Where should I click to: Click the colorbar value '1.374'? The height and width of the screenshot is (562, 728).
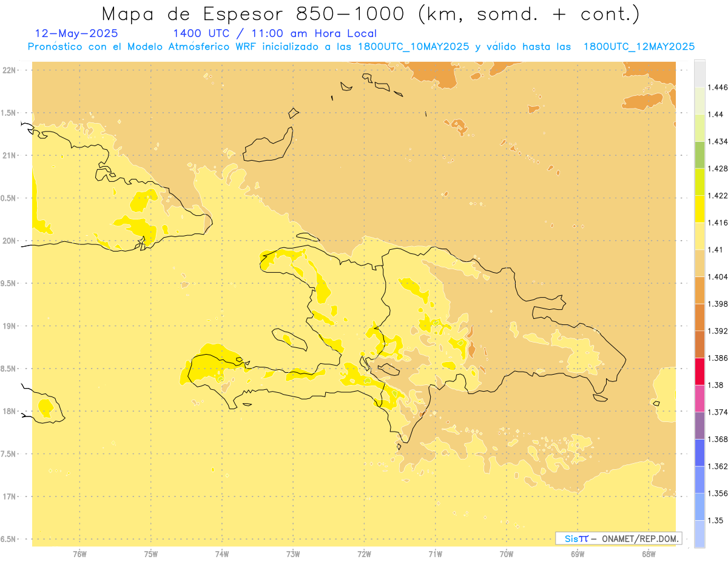(718, 412)
